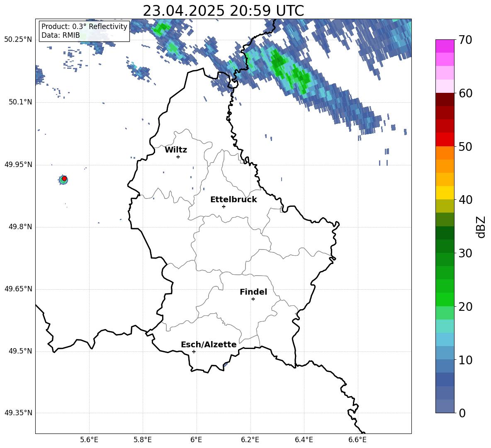Viewport: 491px width, 448px height.
Task: Click the bright green colorbar segment at 20 dBZ
Action: (x=445, y=299)
